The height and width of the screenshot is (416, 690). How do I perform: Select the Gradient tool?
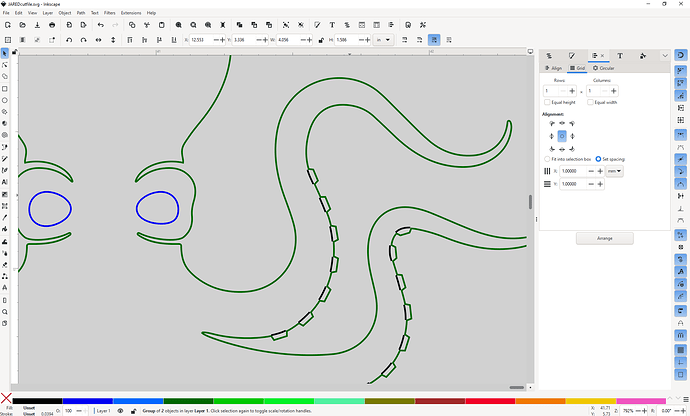pos(5,194)
